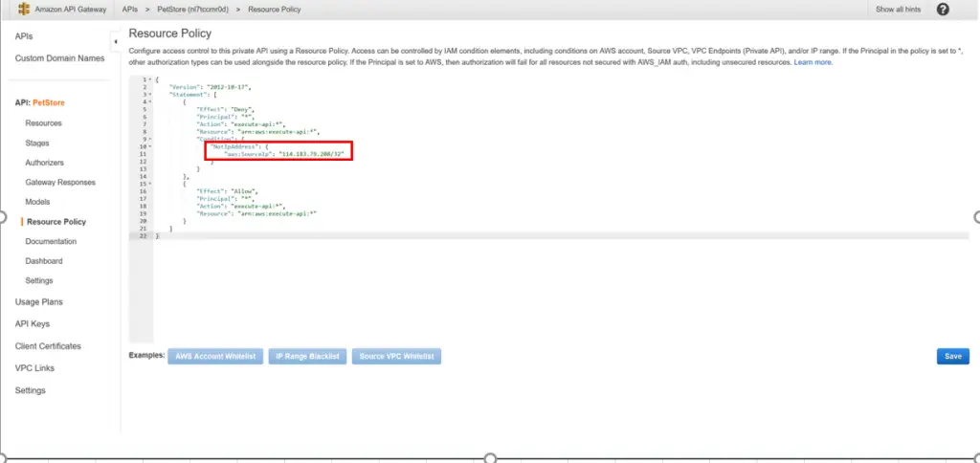This screenshot has width=980, height=463.
Task: Click the Resource line on line 19
Action: [256, 213]
